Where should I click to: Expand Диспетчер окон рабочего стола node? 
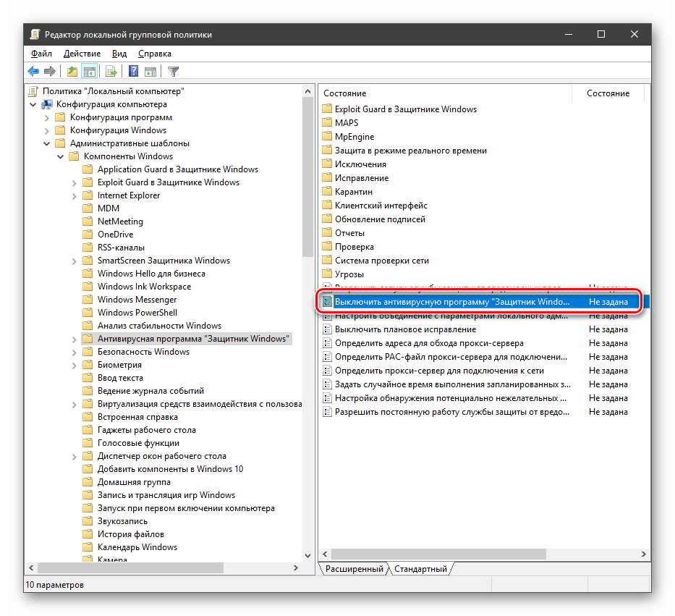(74, 457)
